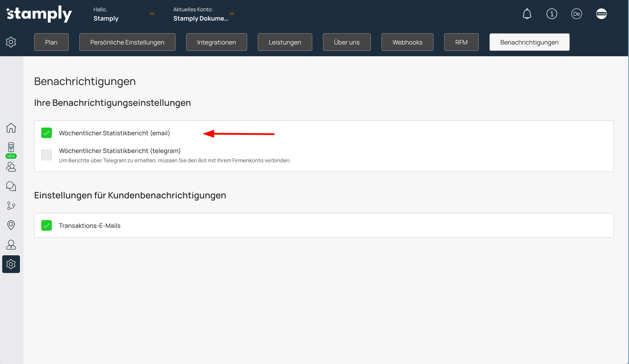629x364 pixels.
Task: Open the card/phone icon marked NEW
Action: 11,147
